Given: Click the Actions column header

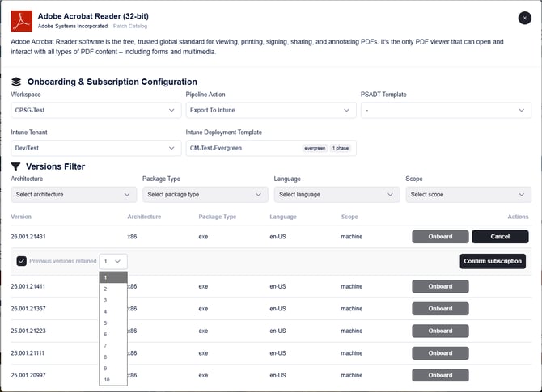Looking at the screenshot, I should click(x=518, y=217).
